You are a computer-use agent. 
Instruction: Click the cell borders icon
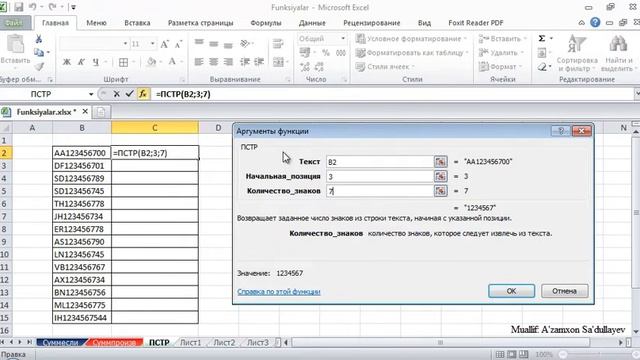(123, 62)
